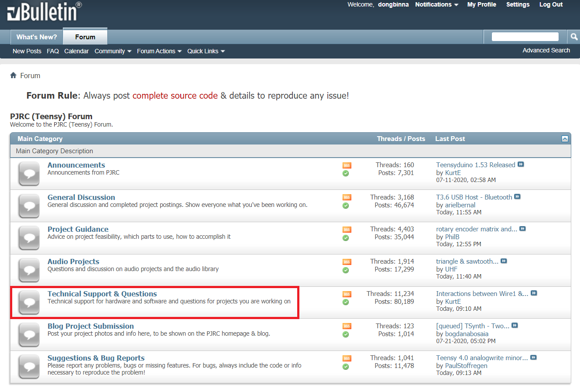Open RSS feed for Suggestions & Bug Reports

pos(347,358)
